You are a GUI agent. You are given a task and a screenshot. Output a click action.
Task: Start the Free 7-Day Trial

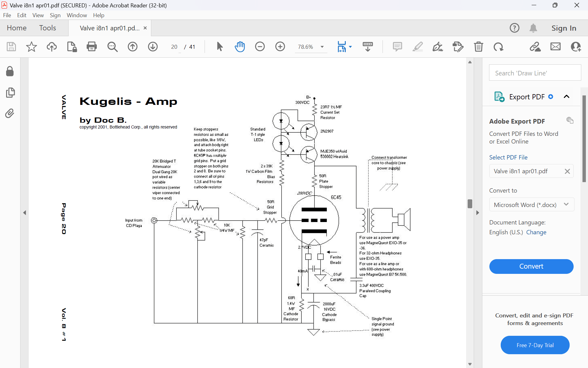(x=535, y=345)
